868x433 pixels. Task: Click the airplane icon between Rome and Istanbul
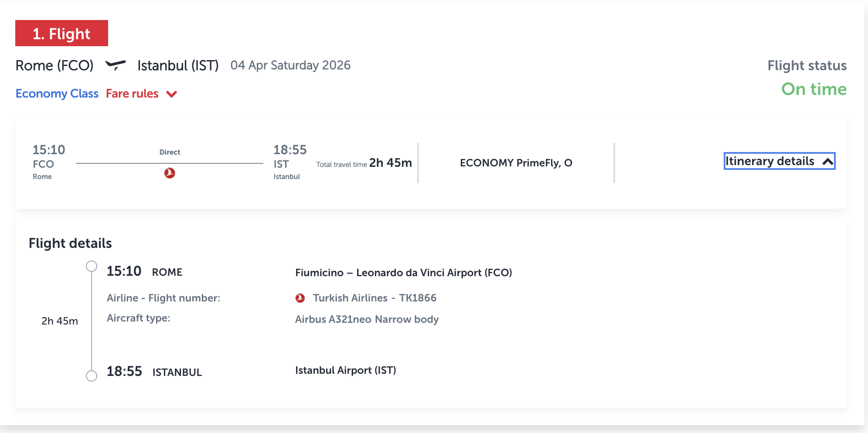coord(116,65)
